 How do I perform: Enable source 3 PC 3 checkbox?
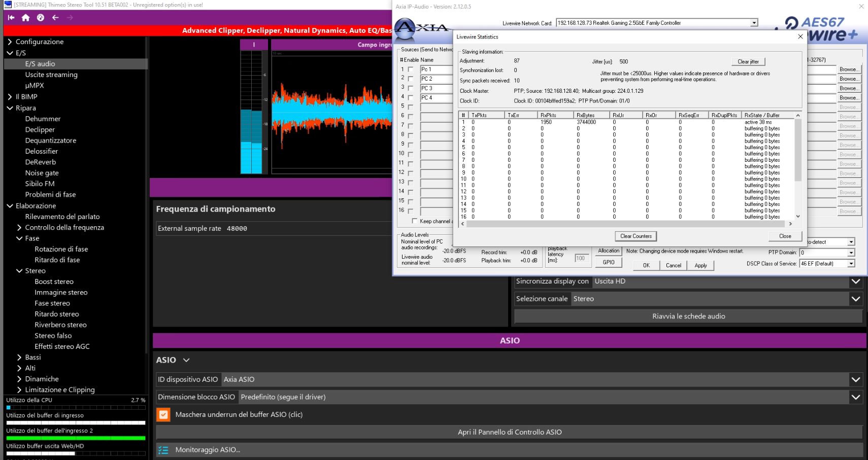click(411, 88)
